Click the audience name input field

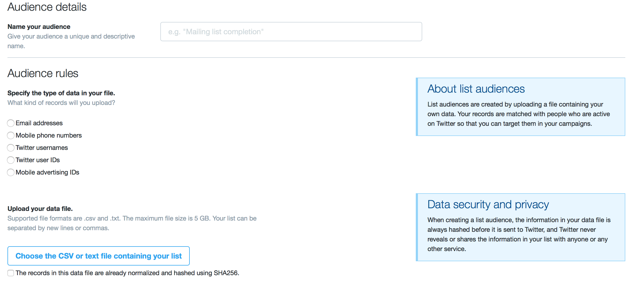291,32
